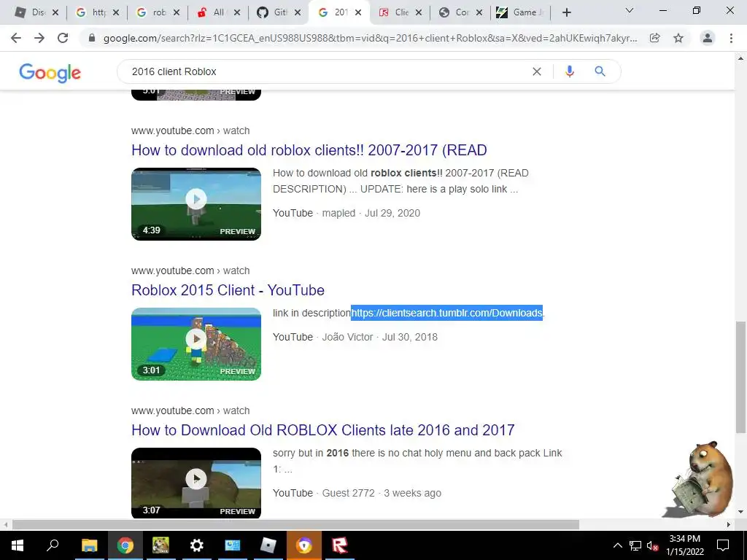Open the taskbar clock and date
Viewport: 747px width, 560px height.
point(685,545)
